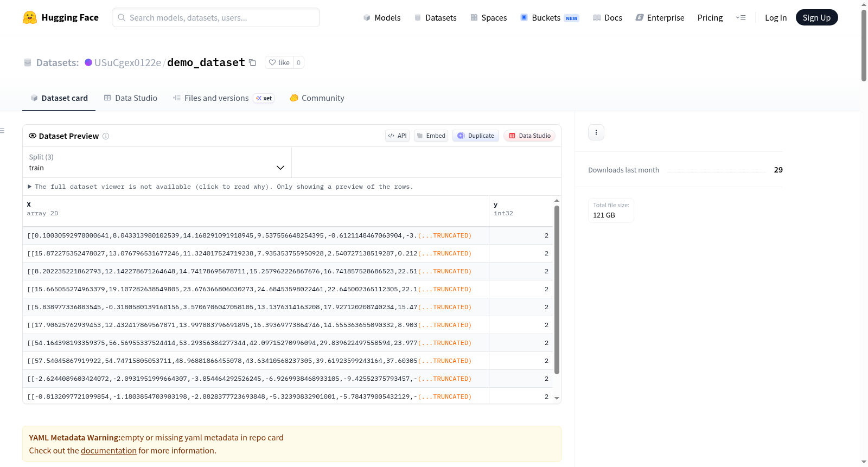Open the Pricing page
Image resolution: width=868 pixels, height=467 pixels.
tap(710, 17)
